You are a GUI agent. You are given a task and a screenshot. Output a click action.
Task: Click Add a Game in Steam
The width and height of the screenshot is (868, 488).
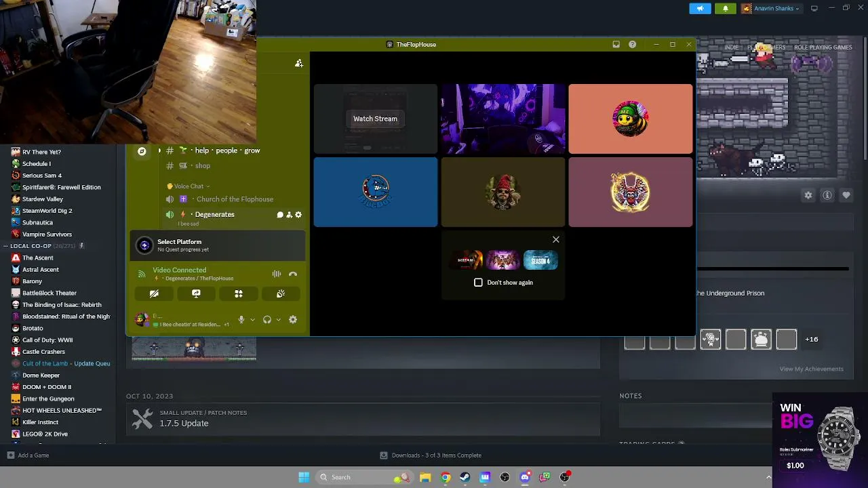tap(28, 455)
